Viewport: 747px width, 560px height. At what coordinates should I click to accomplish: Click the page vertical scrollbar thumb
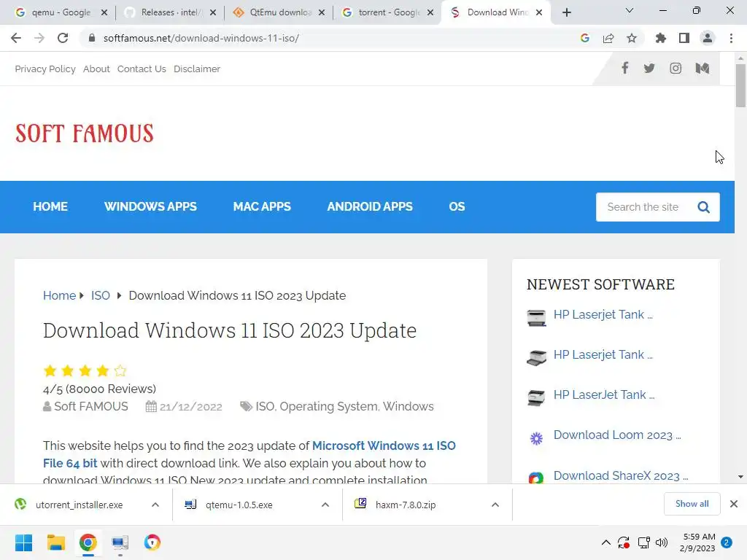tap(740, 86)
